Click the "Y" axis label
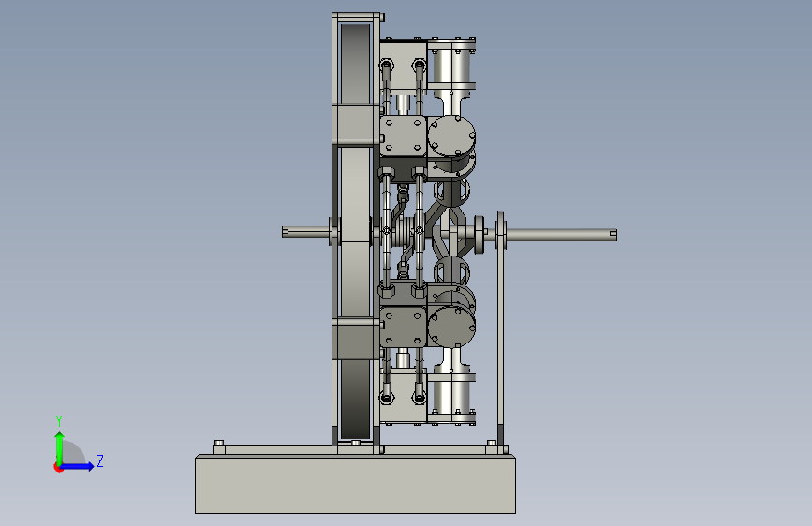The height and width of the screenshot is (526, 812). tap(59, 420)
